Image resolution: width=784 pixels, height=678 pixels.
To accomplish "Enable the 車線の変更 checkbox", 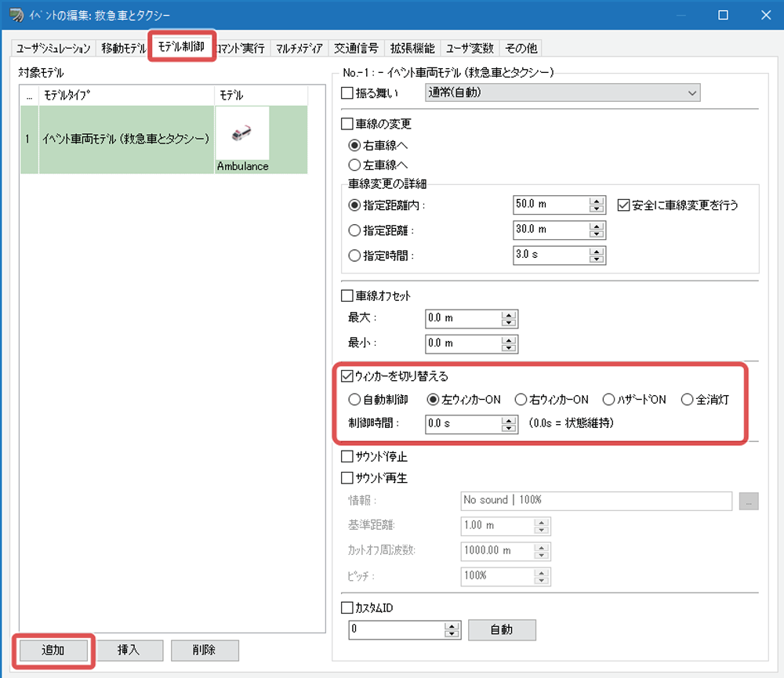I will coord(347,124).
